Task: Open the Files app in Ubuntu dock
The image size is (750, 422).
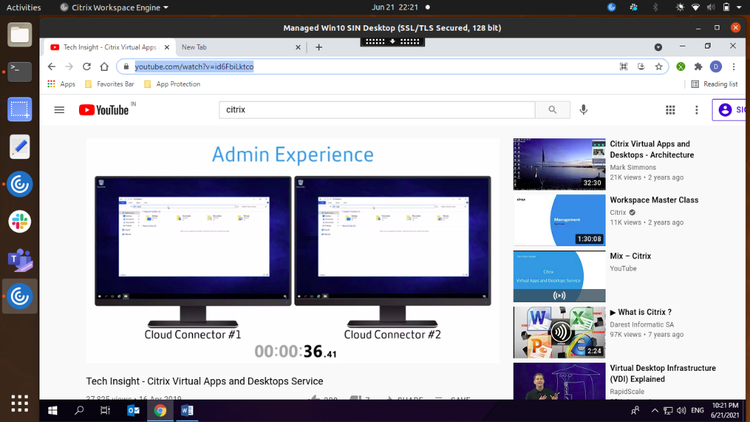Action: click(x=20, y=35)
